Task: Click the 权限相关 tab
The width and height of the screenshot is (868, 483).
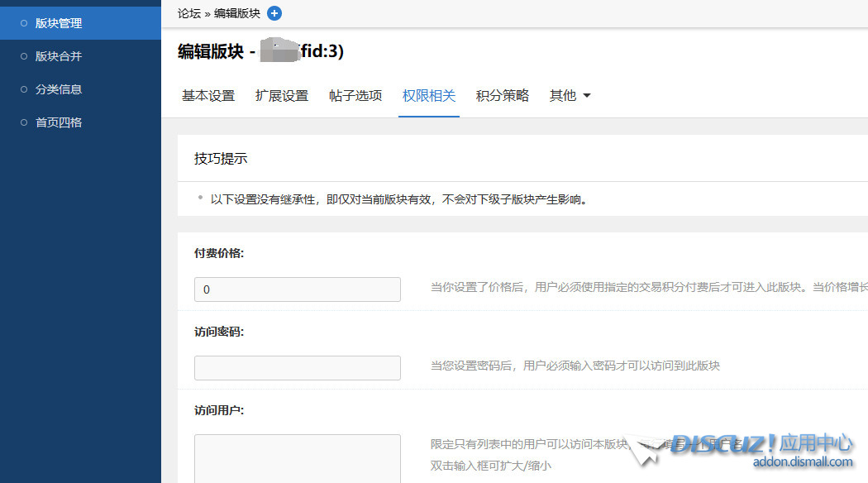Action: (429, 96)
